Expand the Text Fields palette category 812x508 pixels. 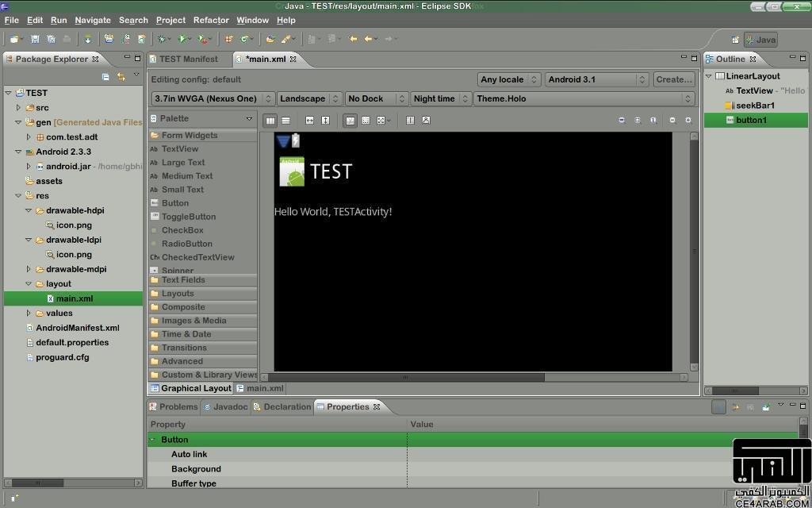(203, 280)
